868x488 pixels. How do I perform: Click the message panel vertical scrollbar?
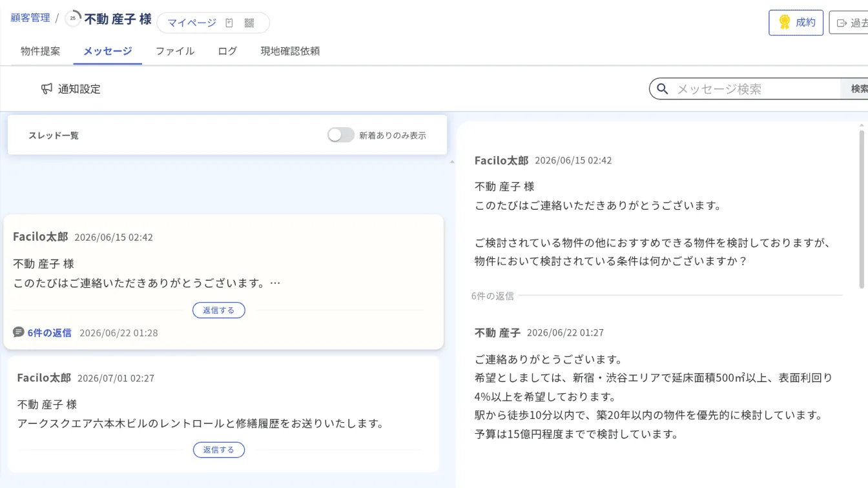[x=862, y=208]
